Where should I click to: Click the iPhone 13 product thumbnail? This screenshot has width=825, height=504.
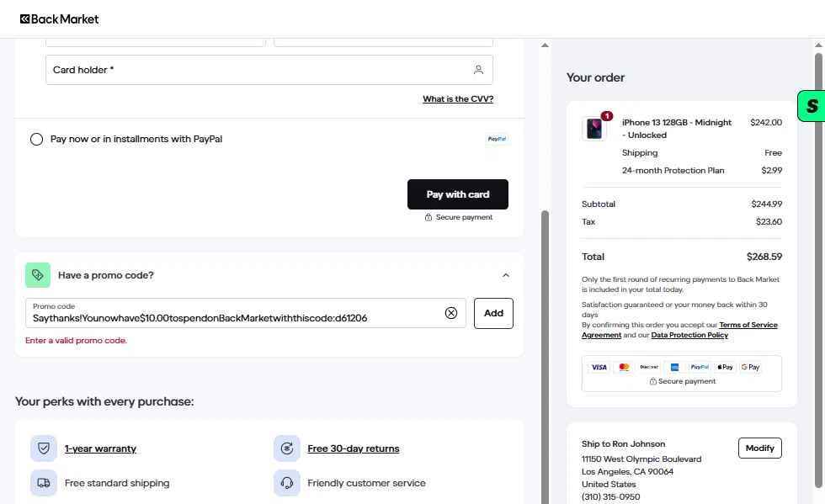[594, 129]
